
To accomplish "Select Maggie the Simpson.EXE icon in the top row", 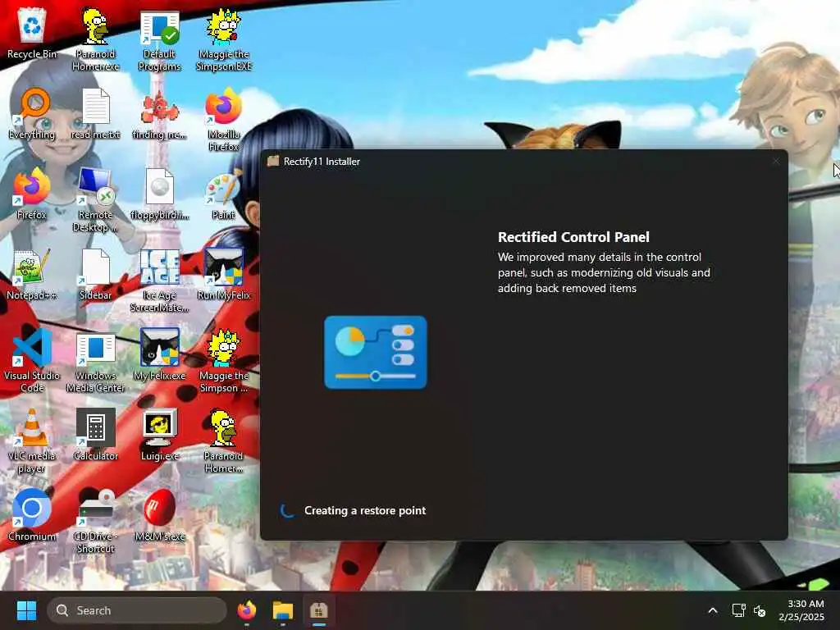I will point(224,39).
